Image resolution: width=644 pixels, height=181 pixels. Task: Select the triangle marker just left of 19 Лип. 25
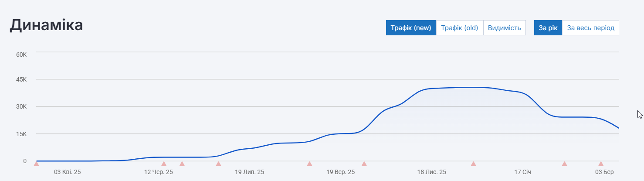(x=218, y=164)
